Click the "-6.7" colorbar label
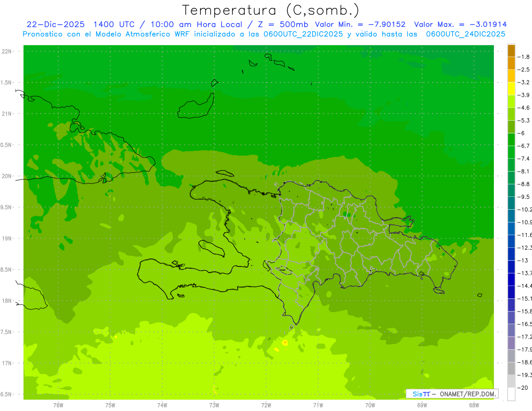The image size is (532, 411). click(x=524, y=146)
